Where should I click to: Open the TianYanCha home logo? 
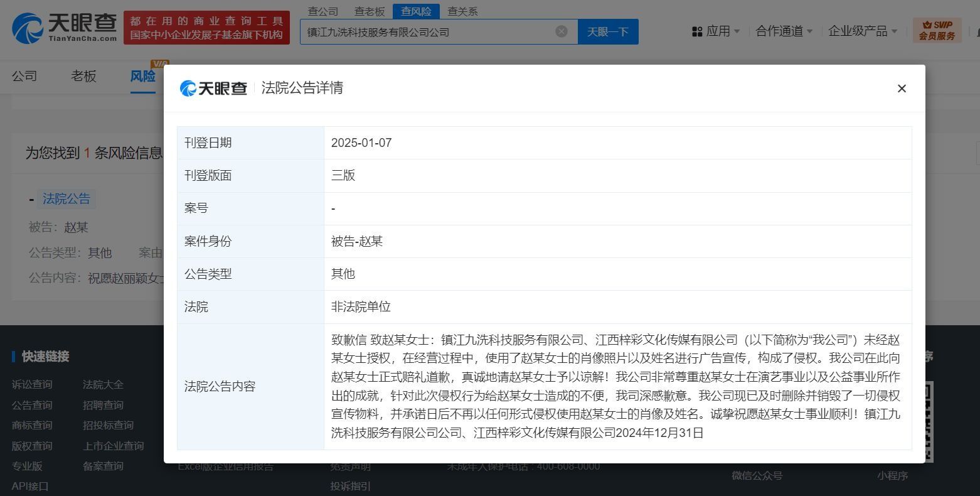coord(65,28)
